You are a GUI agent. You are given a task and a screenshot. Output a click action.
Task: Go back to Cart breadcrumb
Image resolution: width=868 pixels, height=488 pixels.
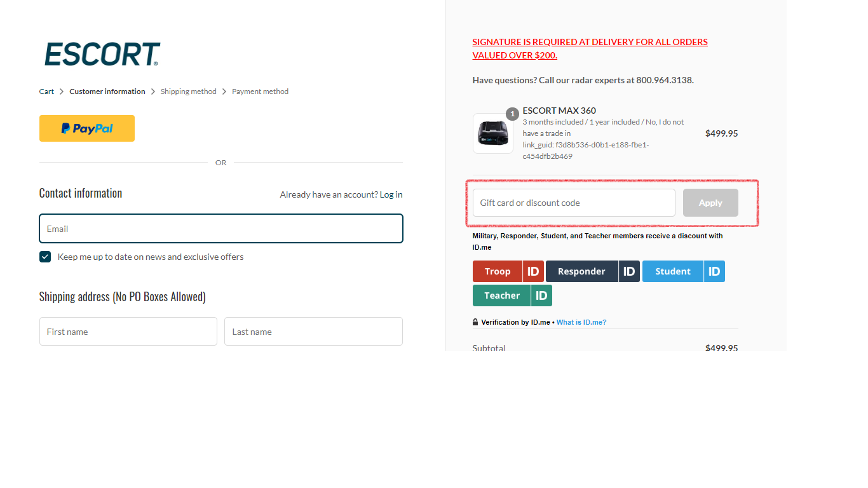tap(46, 91)
